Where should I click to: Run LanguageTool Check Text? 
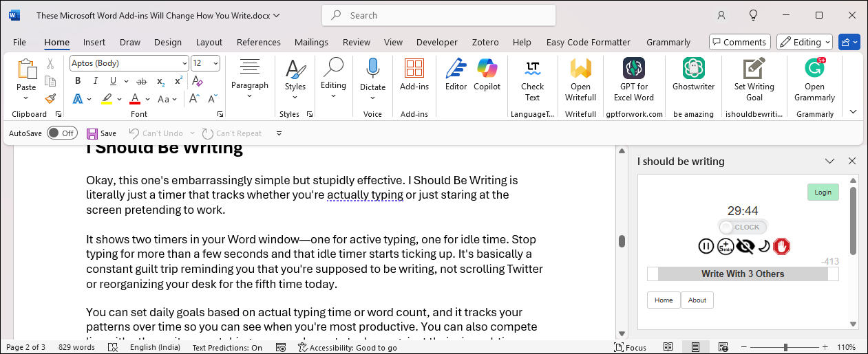(532, 80)
